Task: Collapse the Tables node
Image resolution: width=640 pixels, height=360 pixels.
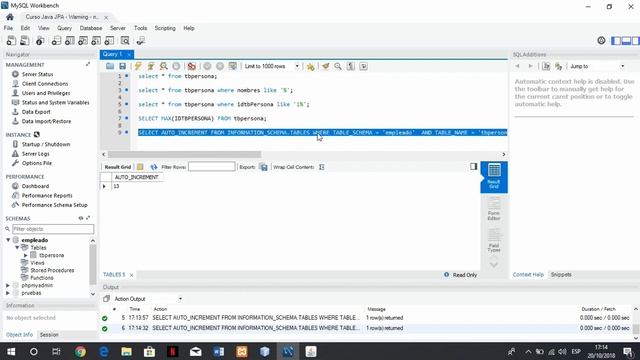Action: tap(17, 248)
